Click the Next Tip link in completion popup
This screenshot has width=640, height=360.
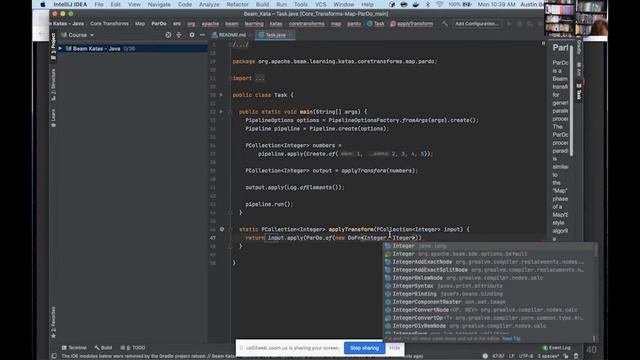coord(511,338)
